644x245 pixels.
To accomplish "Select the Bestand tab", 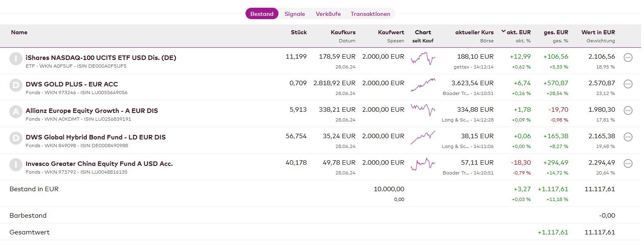I will [x=262, y=14].
